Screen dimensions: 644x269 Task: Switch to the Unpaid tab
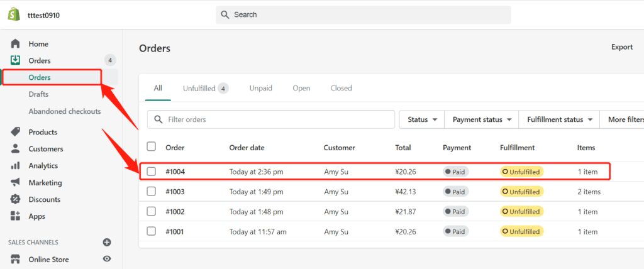[x=260, y=89]
